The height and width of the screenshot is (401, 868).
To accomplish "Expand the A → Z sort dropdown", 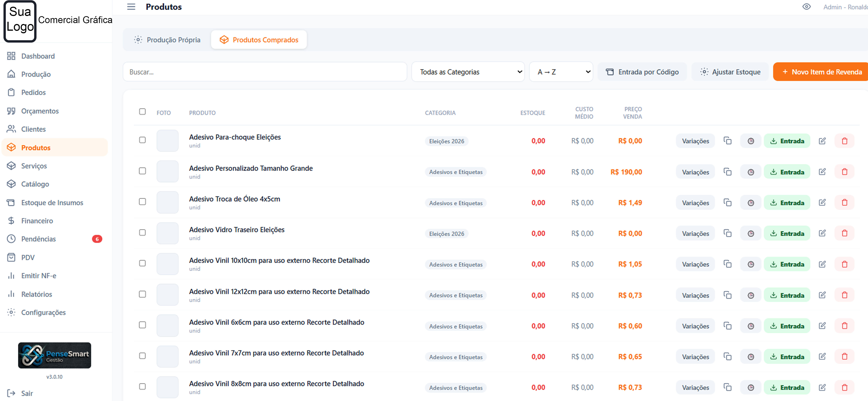I will [x=561, y=72].
